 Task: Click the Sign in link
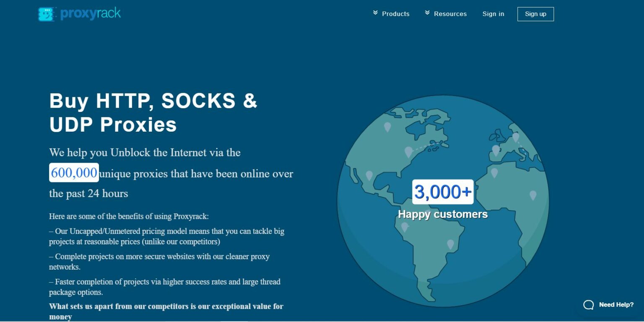493,13
